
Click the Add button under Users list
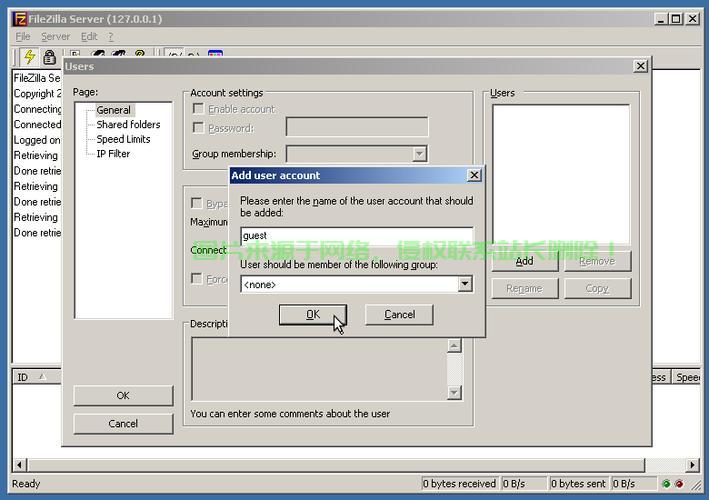pyautogui.click(x=525, y=261)
